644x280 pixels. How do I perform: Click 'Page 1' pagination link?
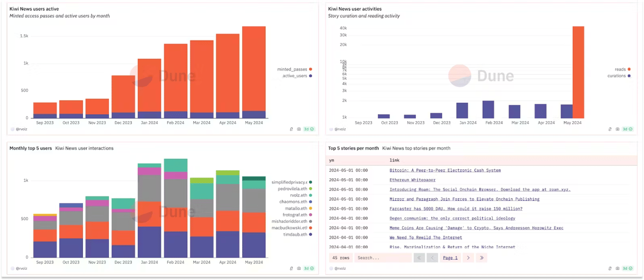[450, 258]
